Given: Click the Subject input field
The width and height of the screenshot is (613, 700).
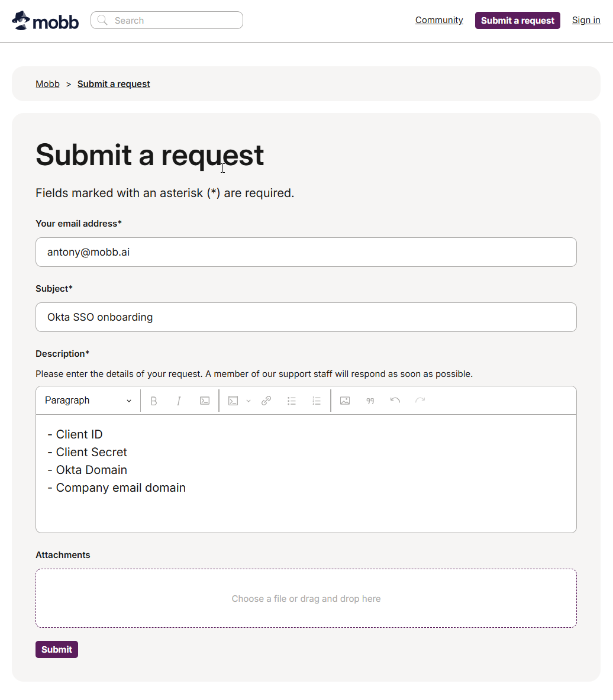Looking at the screenshot, I should point(306,317).
